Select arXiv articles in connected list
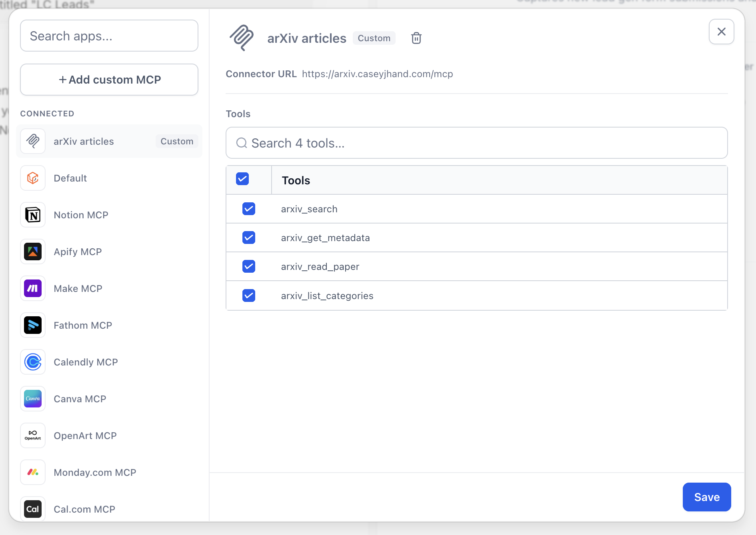This screenshot has height=535, width=756. [x=109, y=141]
